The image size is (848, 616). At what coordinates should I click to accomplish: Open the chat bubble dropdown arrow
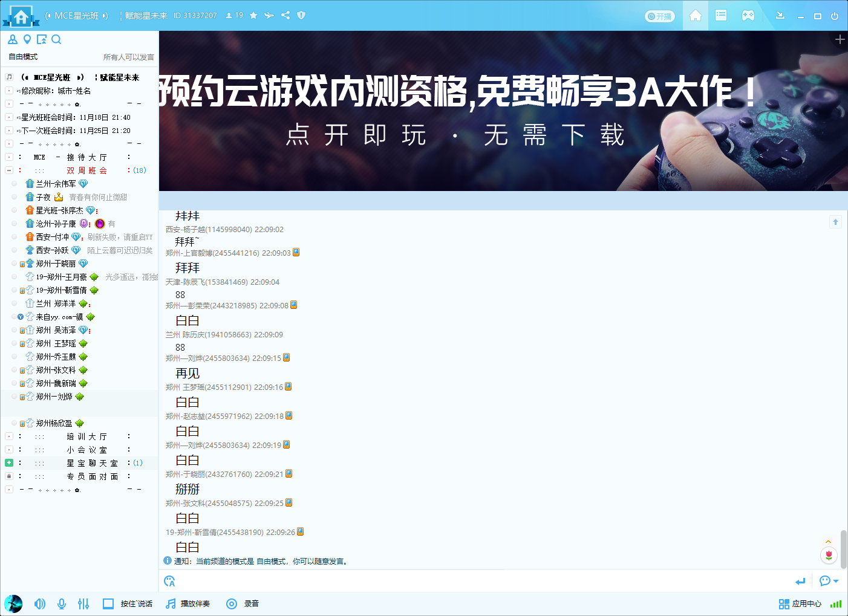836,581
